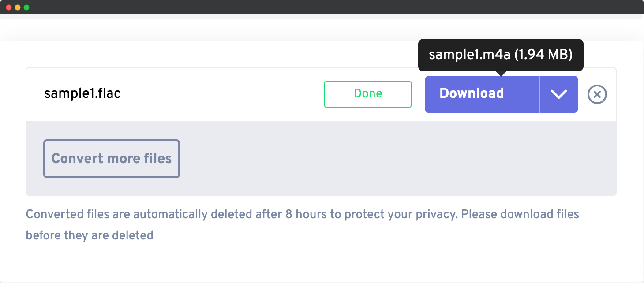Viewport: 644px width, 283px height.
Task: Open the dropdown beside the Download button
Action: 558,94
